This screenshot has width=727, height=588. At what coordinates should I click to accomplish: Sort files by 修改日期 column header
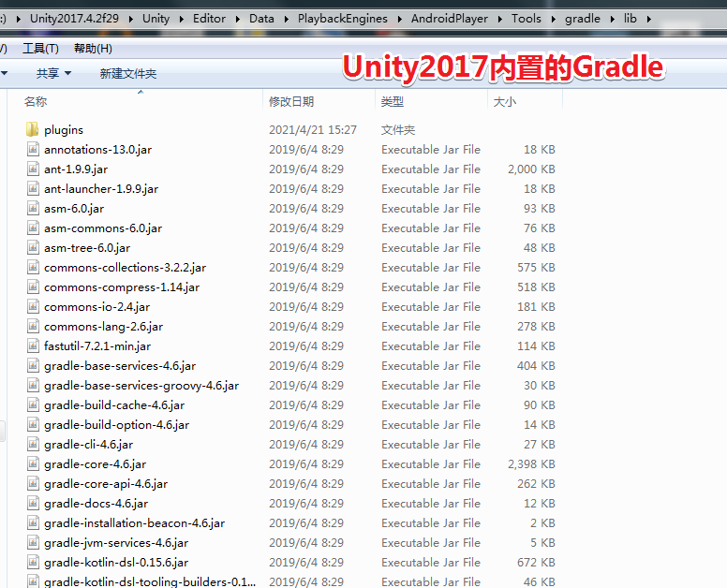pos(291,101)
